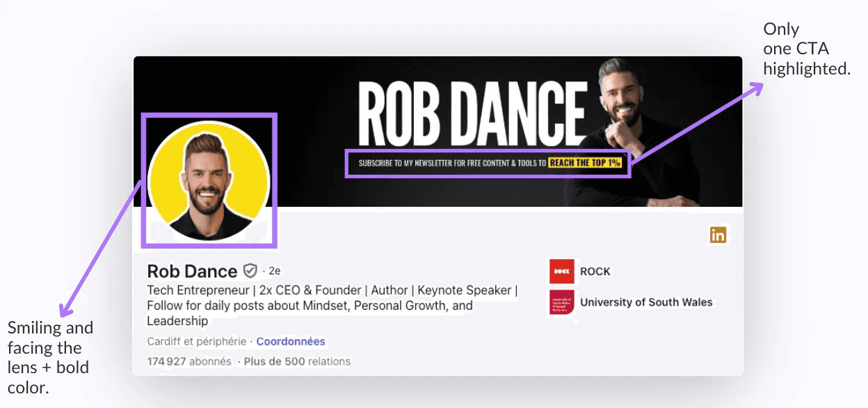868x408 pixels.
Task: Open the 174 927 abonnés followers count
Action: coord(189,361)
